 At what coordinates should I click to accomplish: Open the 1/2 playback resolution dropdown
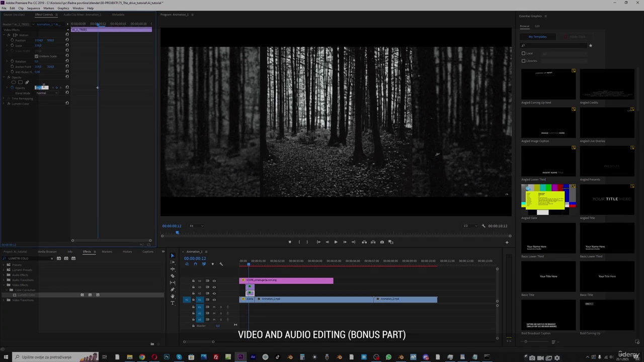pos(469,226)
